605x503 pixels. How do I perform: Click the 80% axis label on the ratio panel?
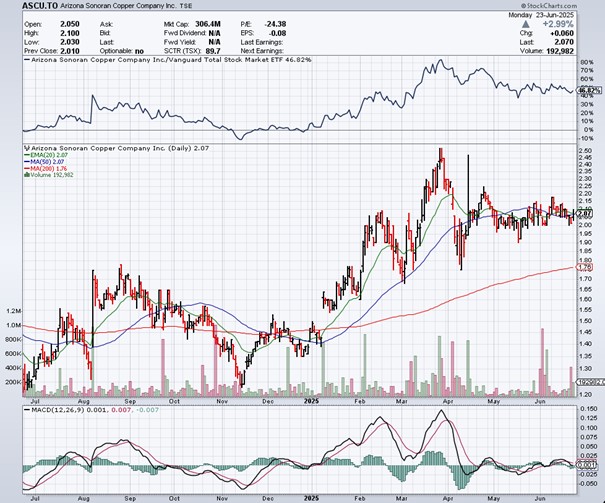point(587,62)
